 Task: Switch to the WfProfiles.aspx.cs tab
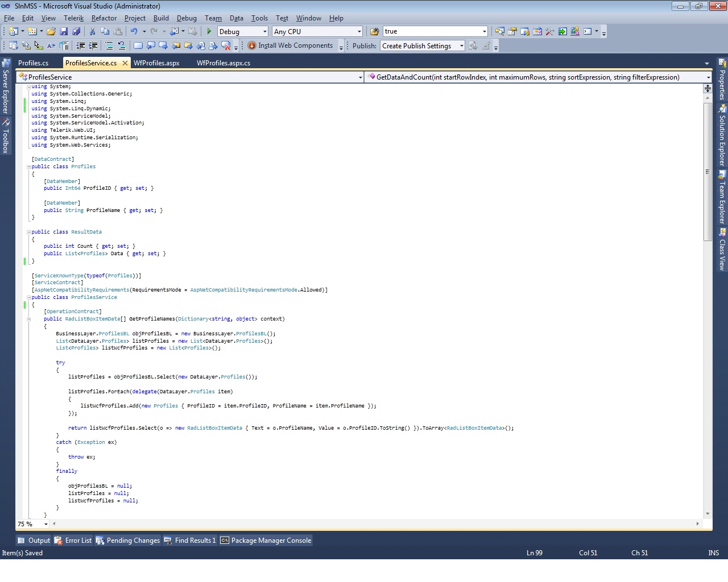223,63
